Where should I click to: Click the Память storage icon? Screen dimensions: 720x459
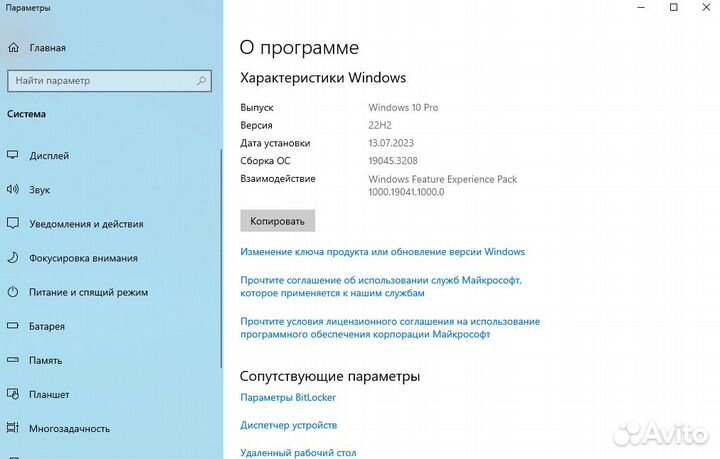pyautogui.click(x=13, y=360)
